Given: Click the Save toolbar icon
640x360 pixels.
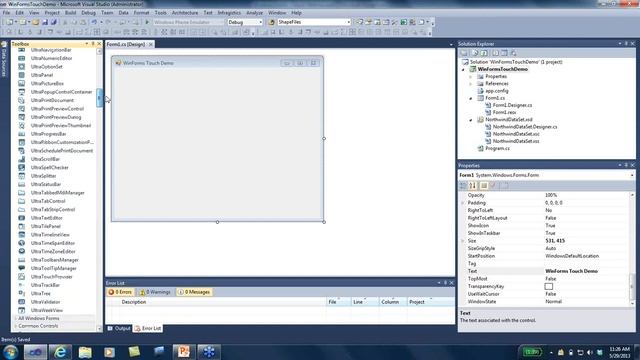Looking at the screenshot, I should [45, 22].
